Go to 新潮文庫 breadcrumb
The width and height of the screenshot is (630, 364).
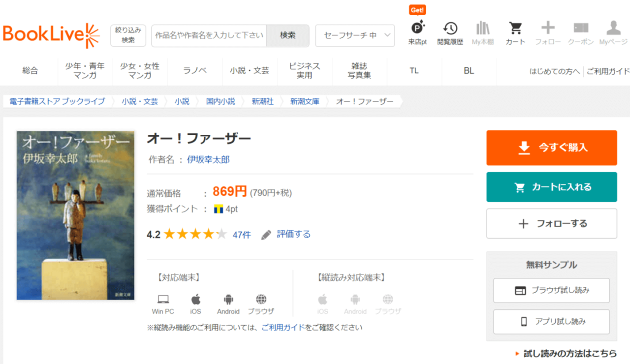305,101
